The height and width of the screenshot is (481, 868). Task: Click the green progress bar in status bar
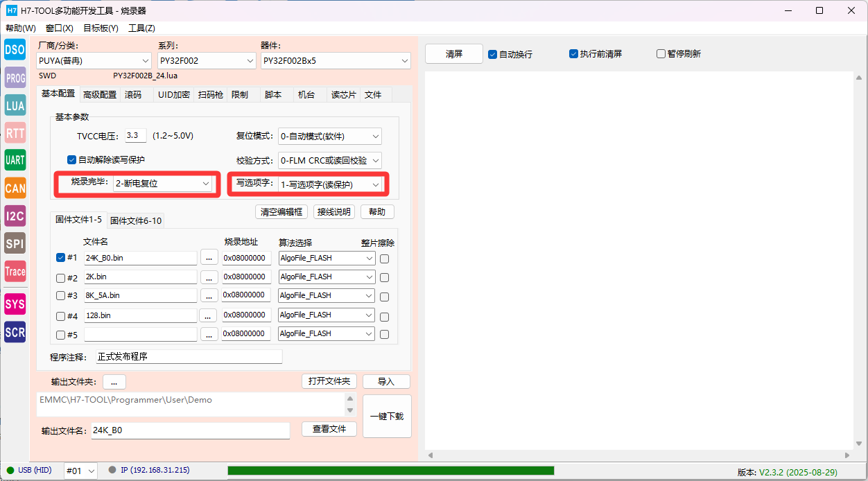coord(390,471)
